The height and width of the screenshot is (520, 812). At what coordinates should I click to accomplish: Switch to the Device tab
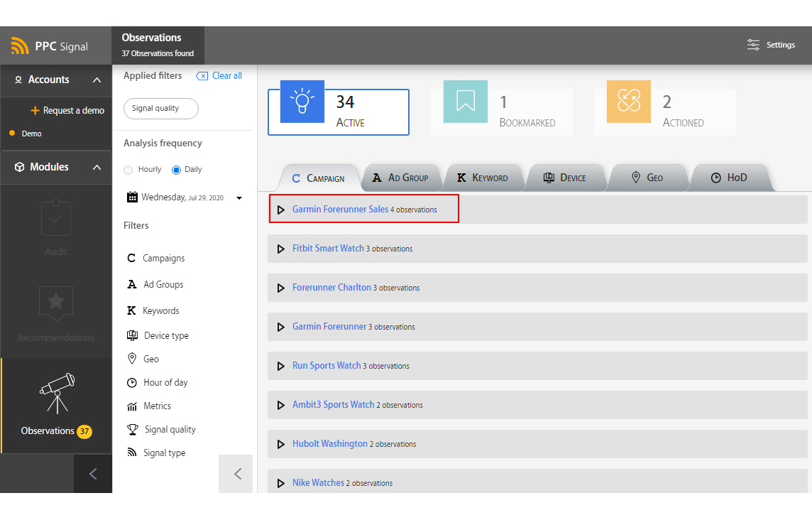click(x=565, y=178)
